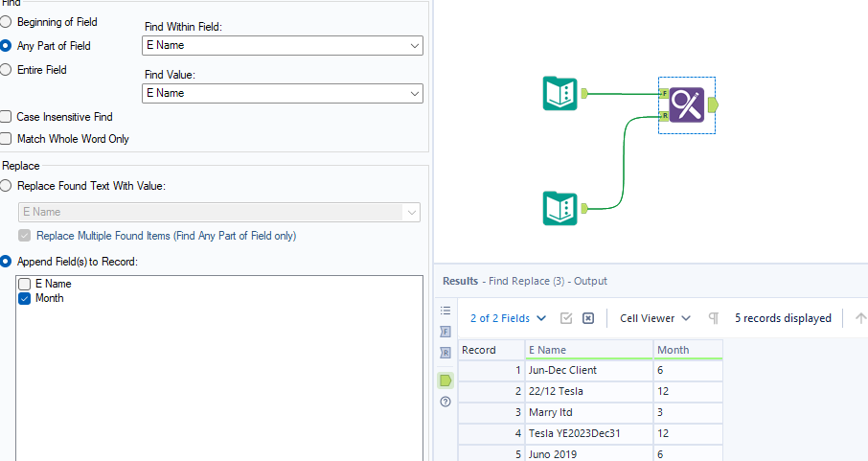Click cell Tesla YE2023Dec31

click(589, 433)
